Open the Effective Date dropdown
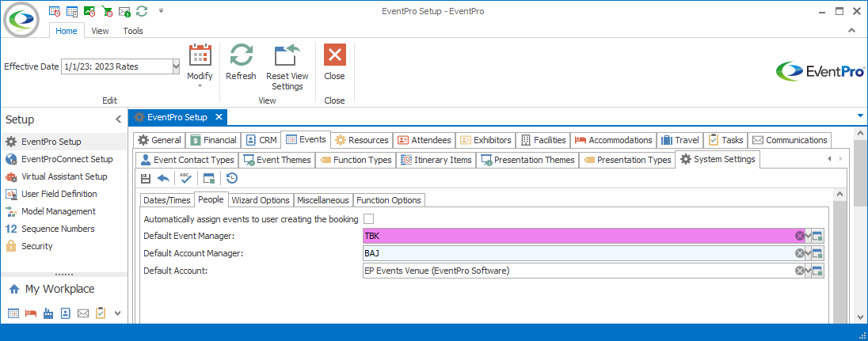 (176, 66)
